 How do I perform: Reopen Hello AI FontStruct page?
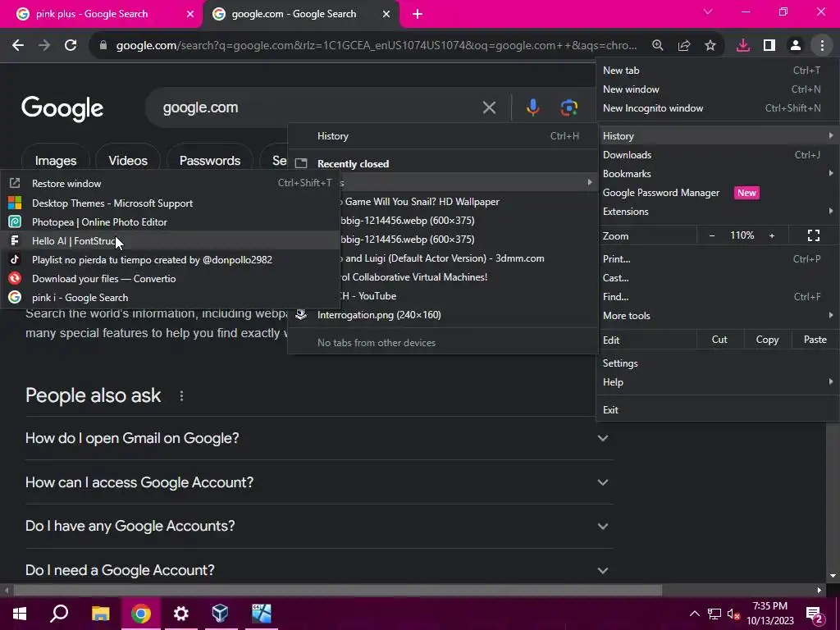click(170, 240)
